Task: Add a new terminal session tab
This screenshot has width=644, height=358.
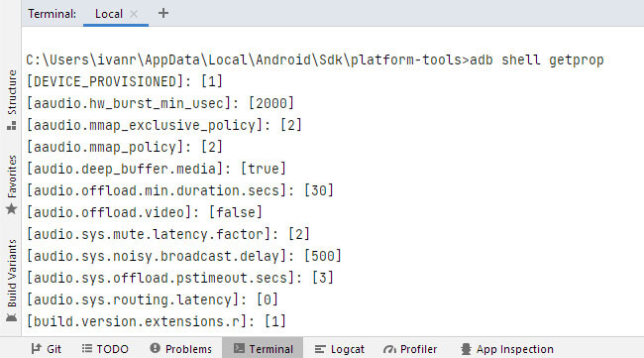Action: coord(163,13)
